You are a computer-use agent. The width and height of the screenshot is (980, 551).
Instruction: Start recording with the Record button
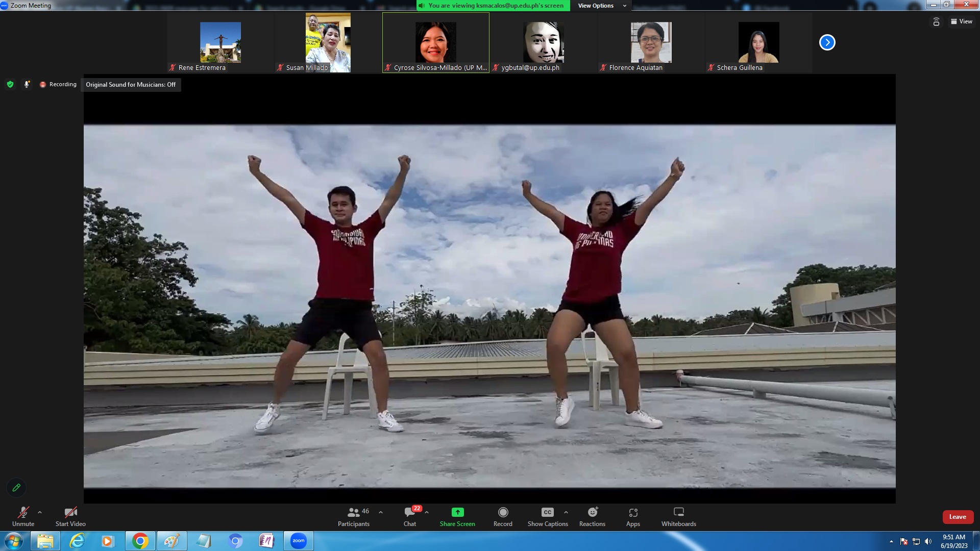tap(503, 516)
